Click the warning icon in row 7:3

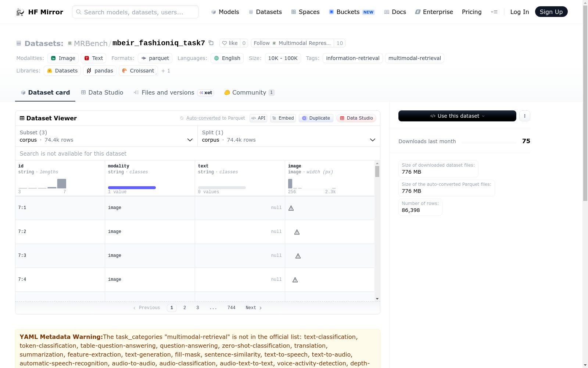pos(298,256)
